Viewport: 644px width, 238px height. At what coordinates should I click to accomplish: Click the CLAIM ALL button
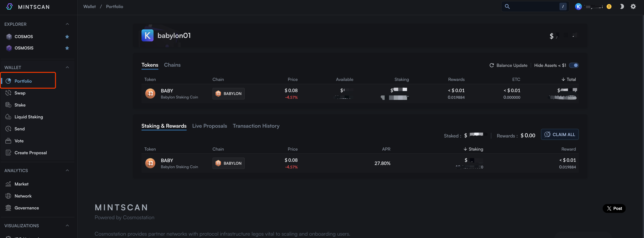[x=560, y=134]
